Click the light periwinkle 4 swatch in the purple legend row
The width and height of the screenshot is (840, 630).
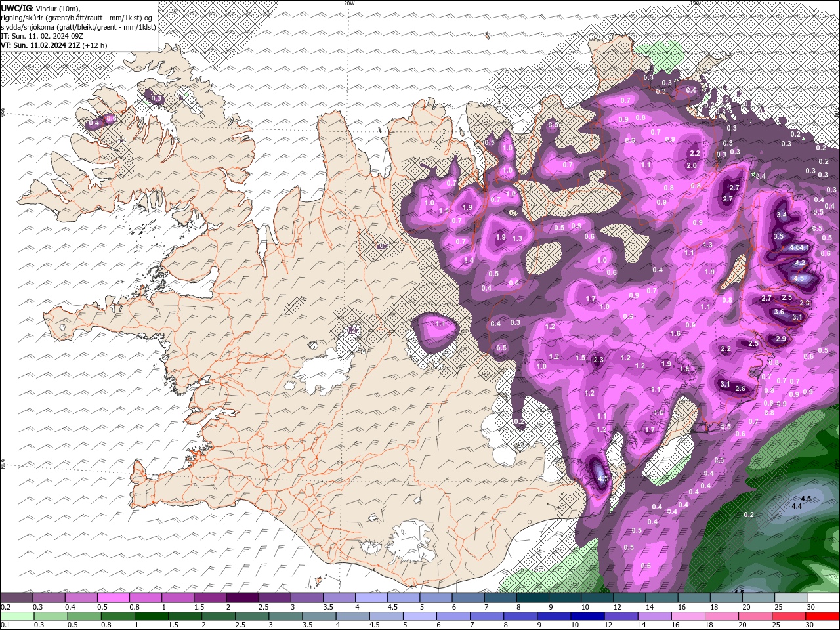click(371, 598)
